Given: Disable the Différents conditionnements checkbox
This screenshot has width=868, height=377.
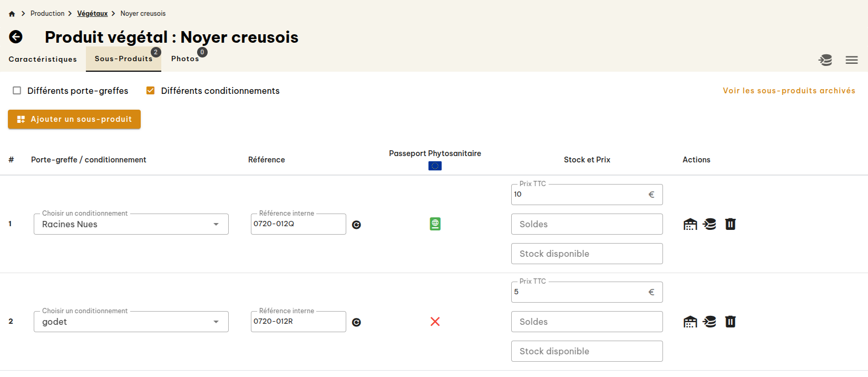Looking at the screenshot, I should [x=151, y=90].
